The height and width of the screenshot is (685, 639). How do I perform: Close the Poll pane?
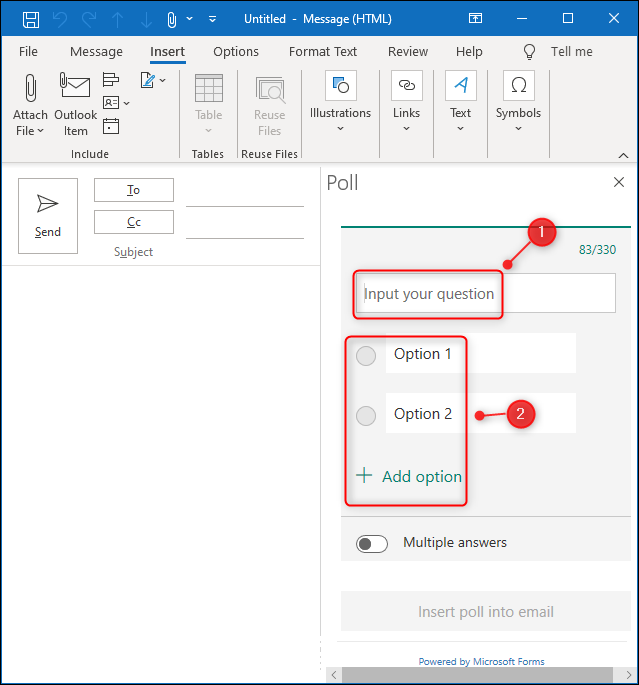click(x=618, y=182)
